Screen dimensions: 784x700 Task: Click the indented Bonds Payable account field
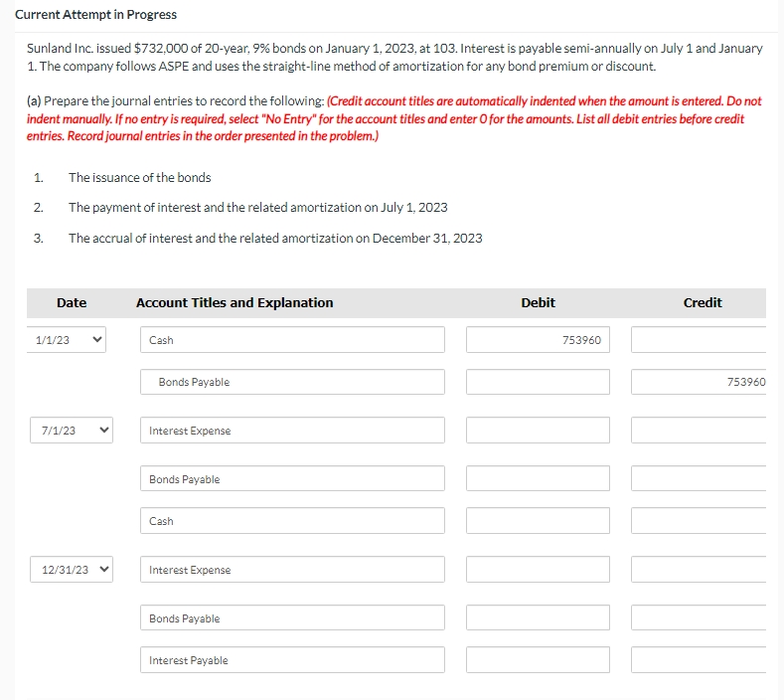coord(292,382)
